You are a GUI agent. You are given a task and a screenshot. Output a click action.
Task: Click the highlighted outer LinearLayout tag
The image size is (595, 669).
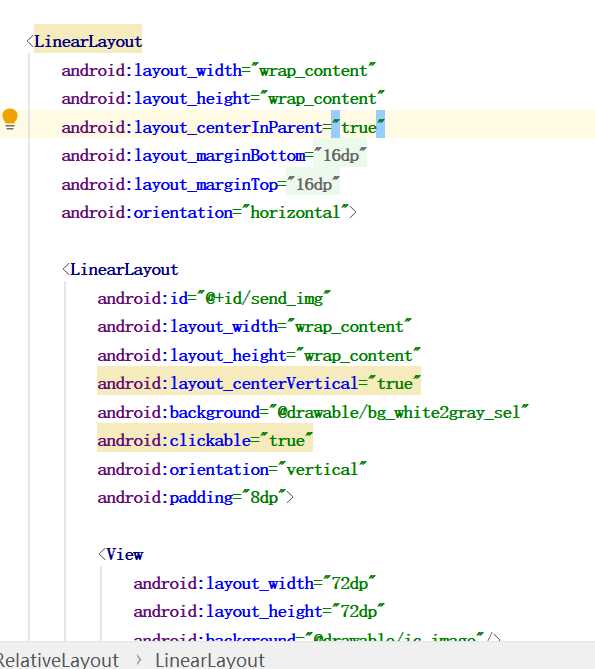click(x=88, y=41)
